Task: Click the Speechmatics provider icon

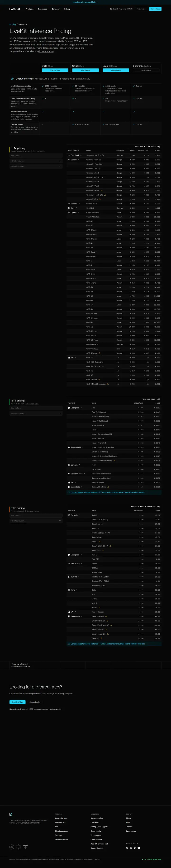Action: (69, 474)
